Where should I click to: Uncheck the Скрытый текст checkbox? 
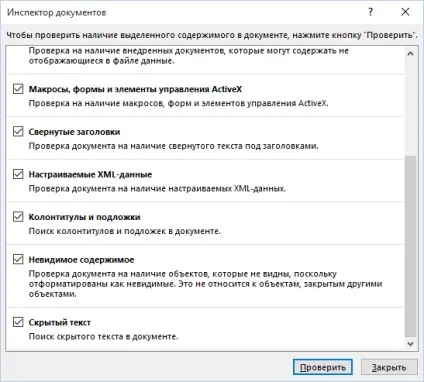point(18,322)
